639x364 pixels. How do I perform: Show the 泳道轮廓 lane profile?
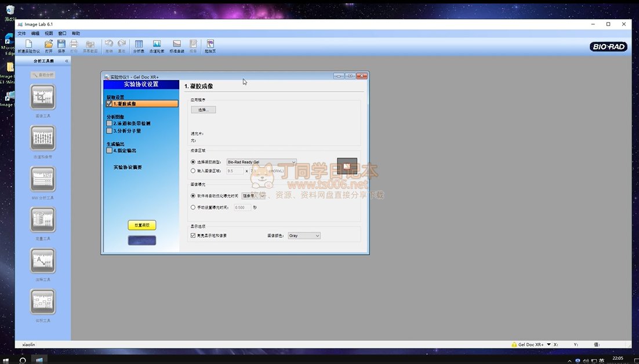[157, 45]
